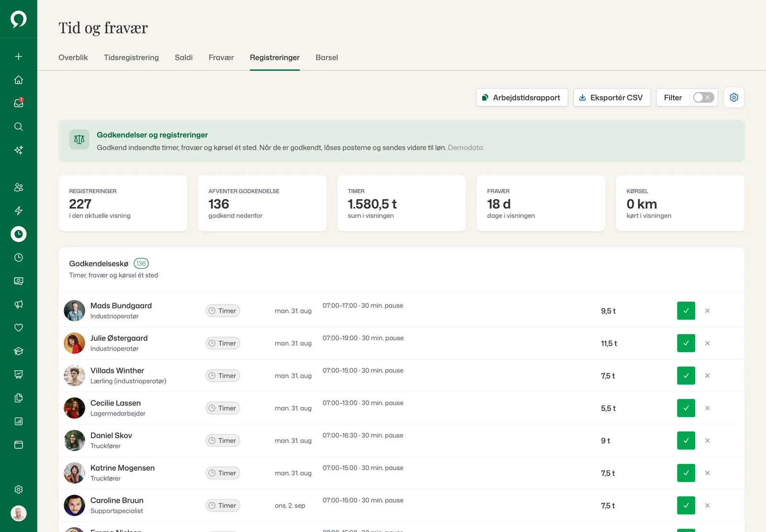Approve Daniel Skov's 9 t entry

pos(686,441)
